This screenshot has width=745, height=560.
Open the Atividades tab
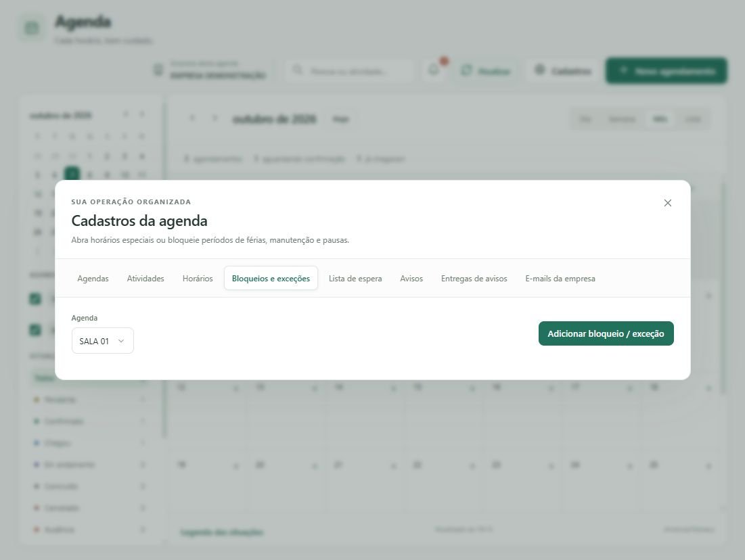coord(145,279)
